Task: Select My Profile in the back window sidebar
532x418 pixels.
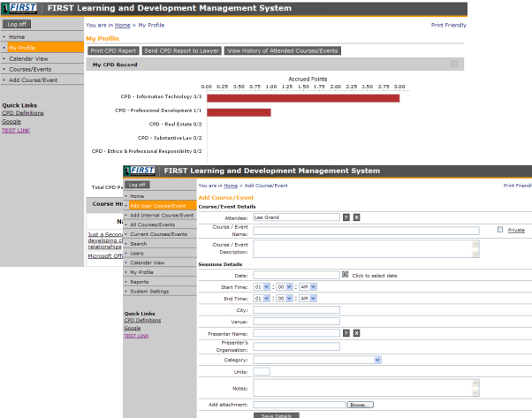Action: 45,48
